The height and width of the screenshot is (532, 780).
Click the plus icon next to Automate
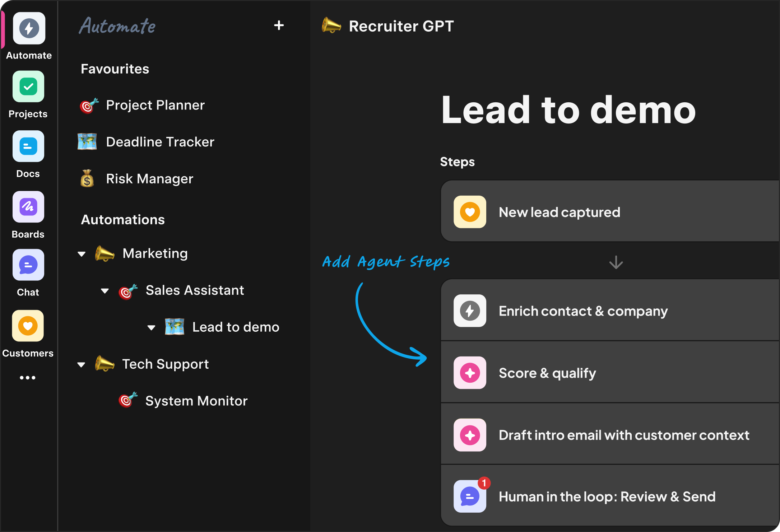(x=279, y=25)
